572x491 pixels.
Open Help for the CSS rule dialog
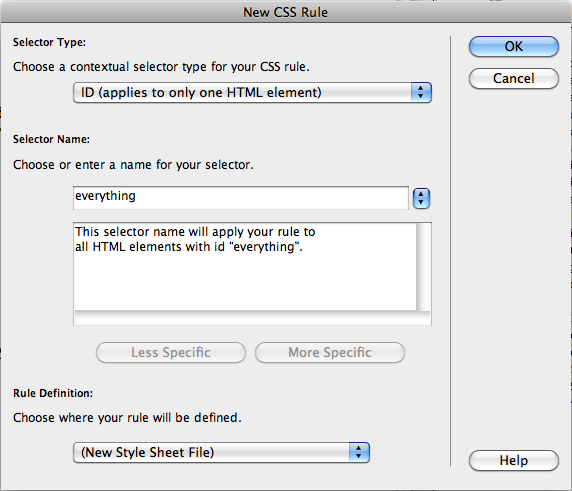[x=514, y=460]
